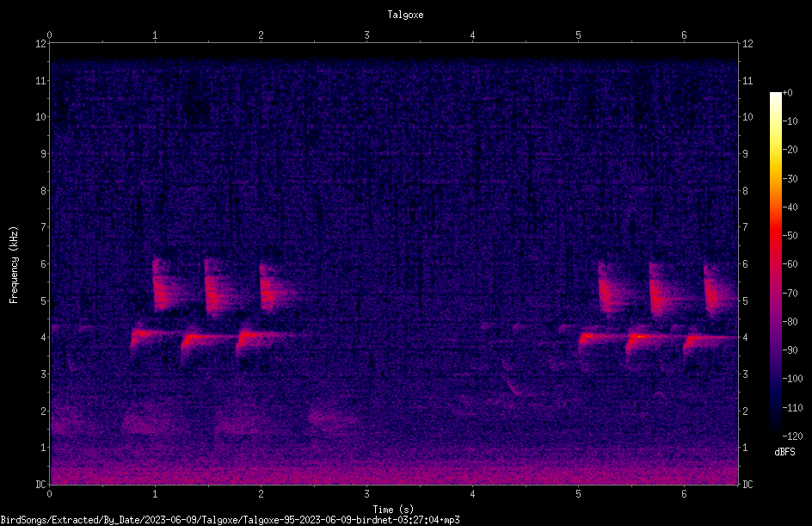The height and width of the screenshot is (526, 812).
Task: Click the 2 label on bottom time axis
Action: coord(261,494)
